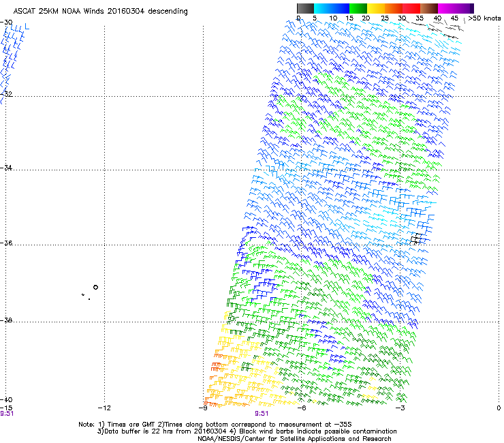504x443 pixels.
Task: Click the 'NOAA/NESDIS/Center for Satellite Applications and Research' credit
Action: click(x=294, y=439)
